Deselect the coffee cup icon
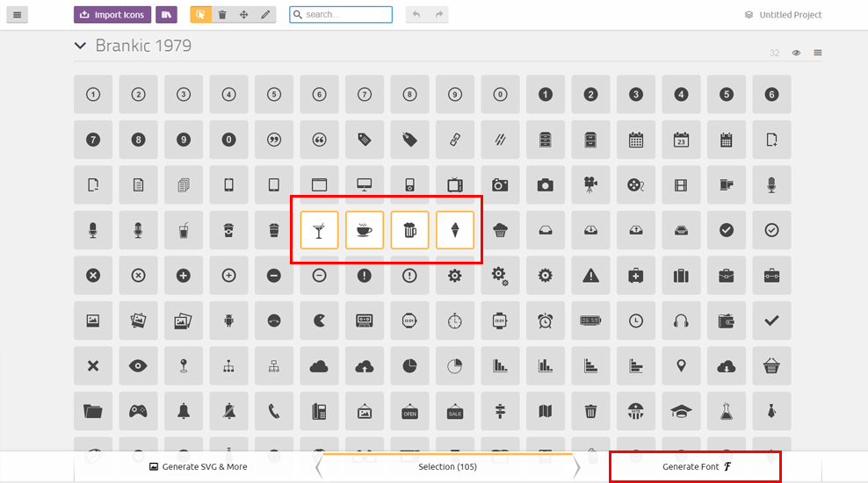 (x=365, y=230)
